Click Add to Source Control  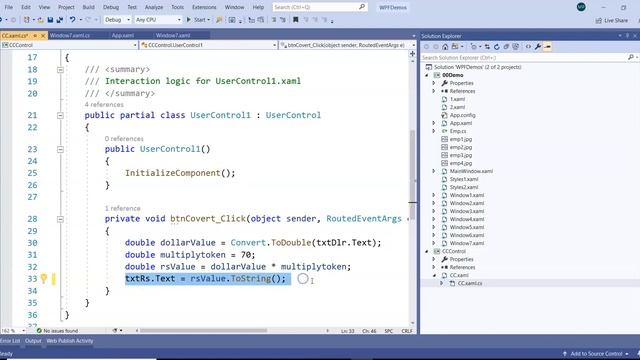(x=596, y=354)
